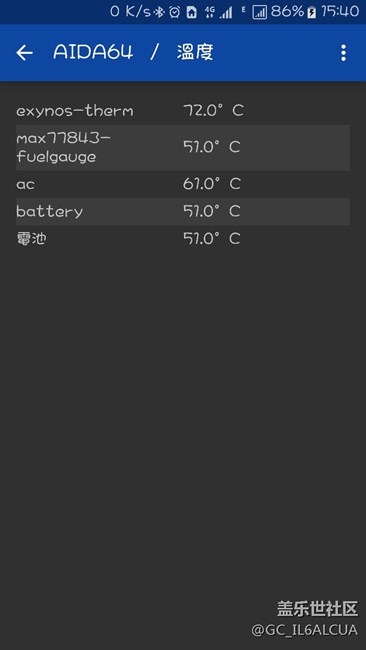Select the max77843-fuelgauge row
Screen dimensions: 366x650
(183, 148)
